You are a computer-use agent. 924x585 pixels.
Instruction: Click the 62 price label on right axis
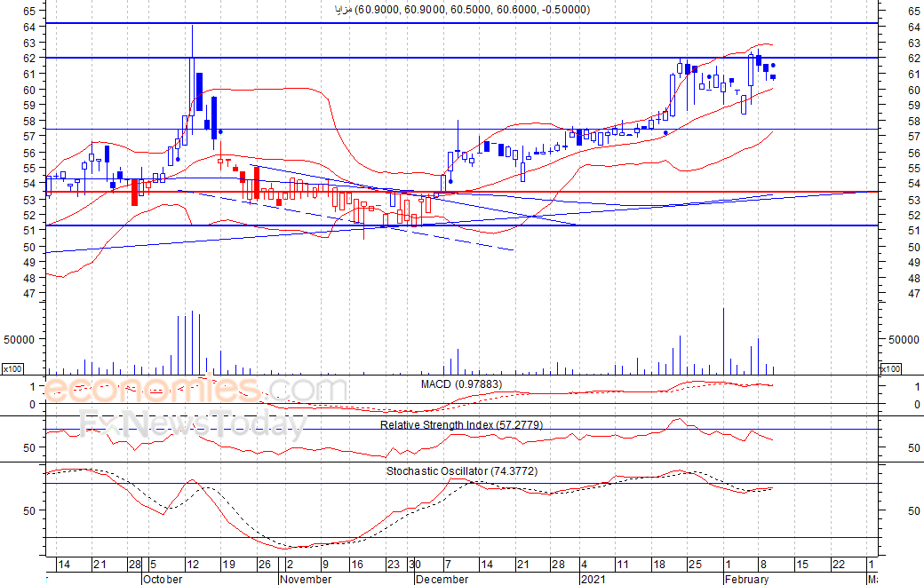914,59
